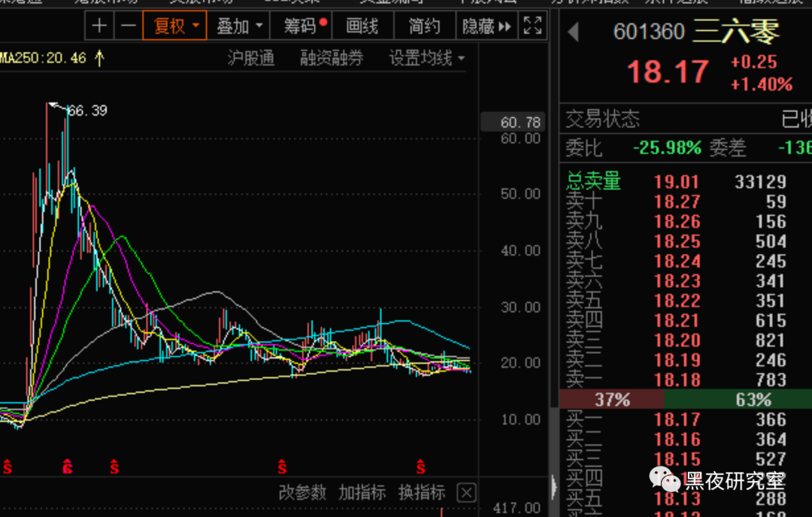Select the 卖七 price 18.24

pos(677,262)
